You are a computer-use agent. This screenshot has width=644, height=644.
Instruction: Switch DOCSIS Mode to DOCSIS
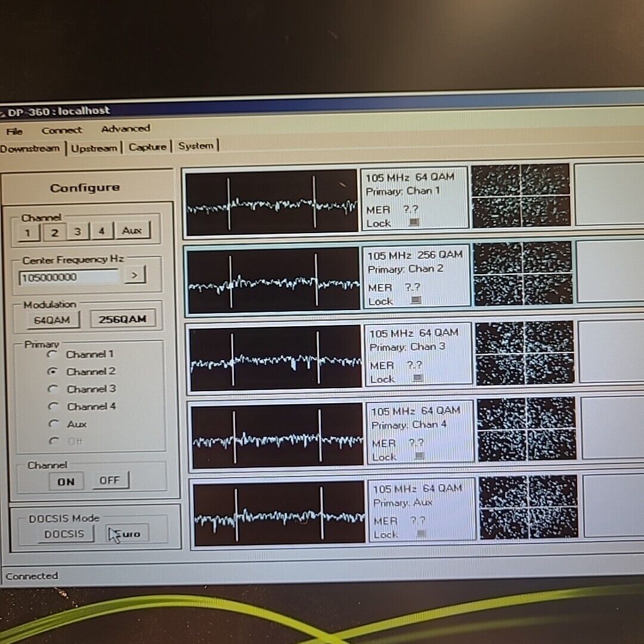pos(65,534)
